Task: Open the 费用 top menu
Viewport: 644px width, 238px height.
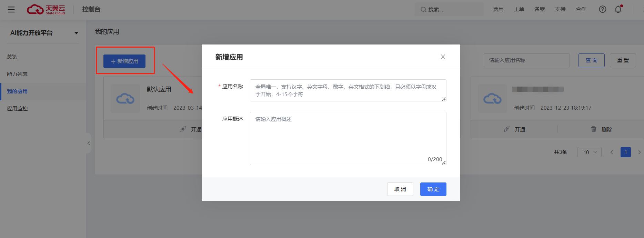Action: pyautogui.click(x=498, y=9)
